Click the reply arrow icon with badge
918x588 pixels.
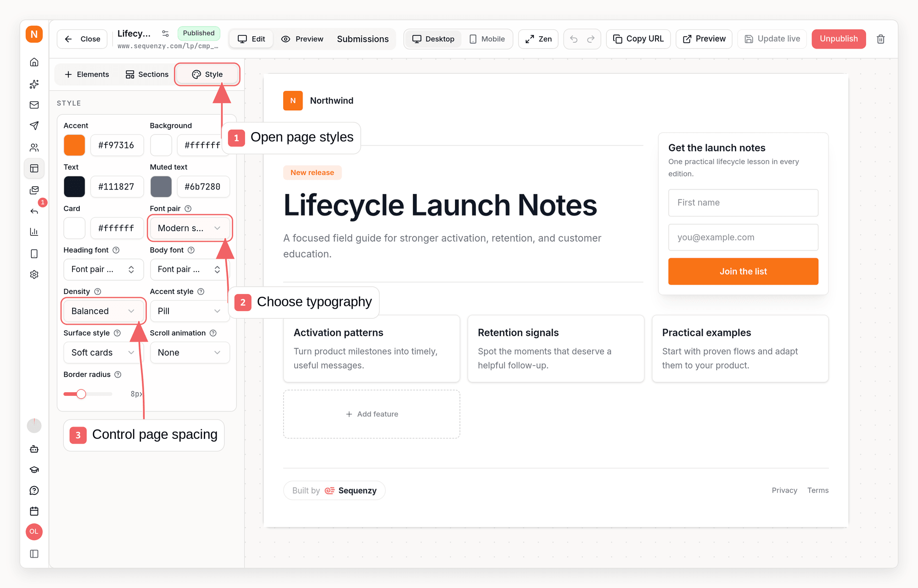[x=34, y=211]
